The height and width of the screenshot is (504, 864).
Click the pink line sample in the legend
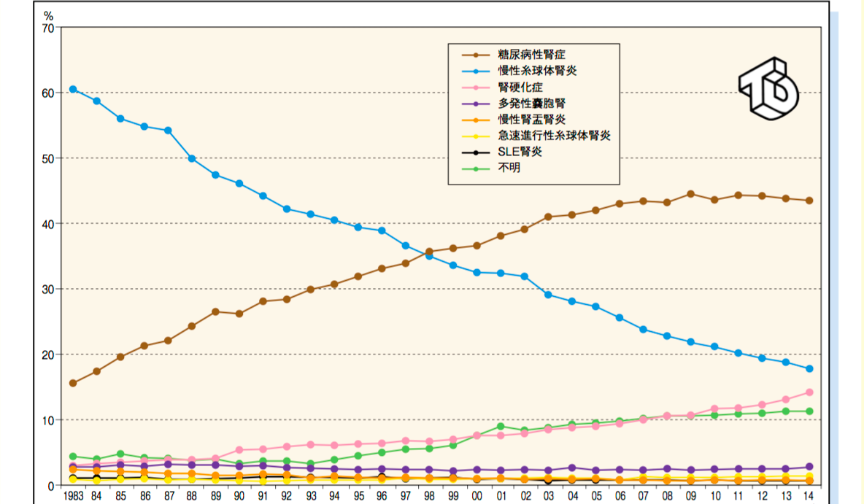476,88
